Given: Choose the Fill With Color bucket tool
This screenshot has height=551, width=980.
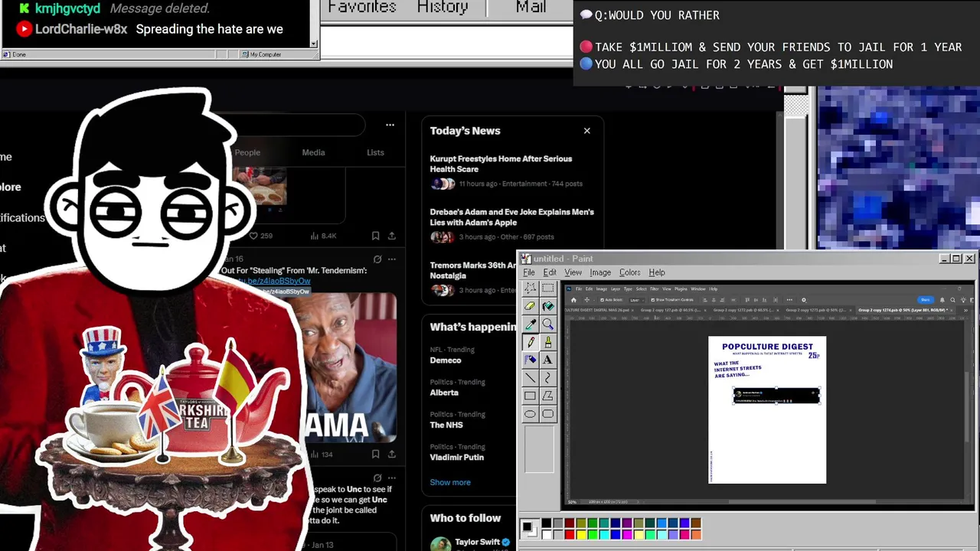Looking at the screenshot, I should [x=547, y=306].
